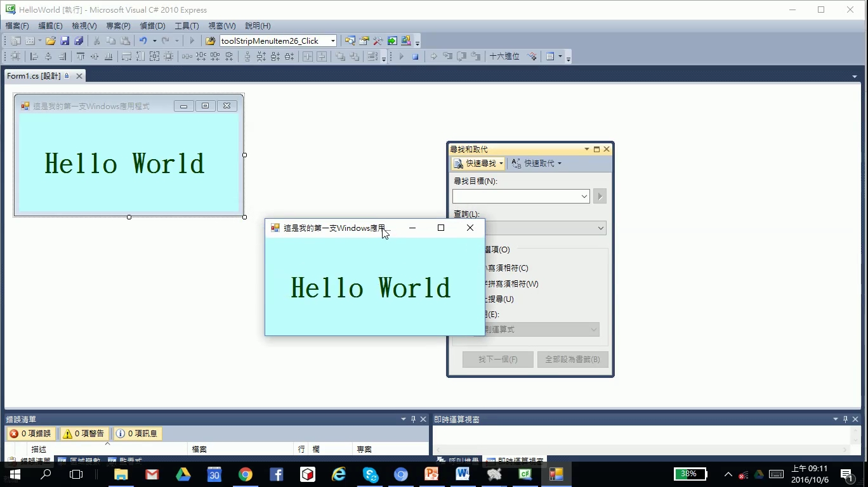
Task: Click the Stop Debugging square icon
Action: pyautogui.click(x=416, y=56)
